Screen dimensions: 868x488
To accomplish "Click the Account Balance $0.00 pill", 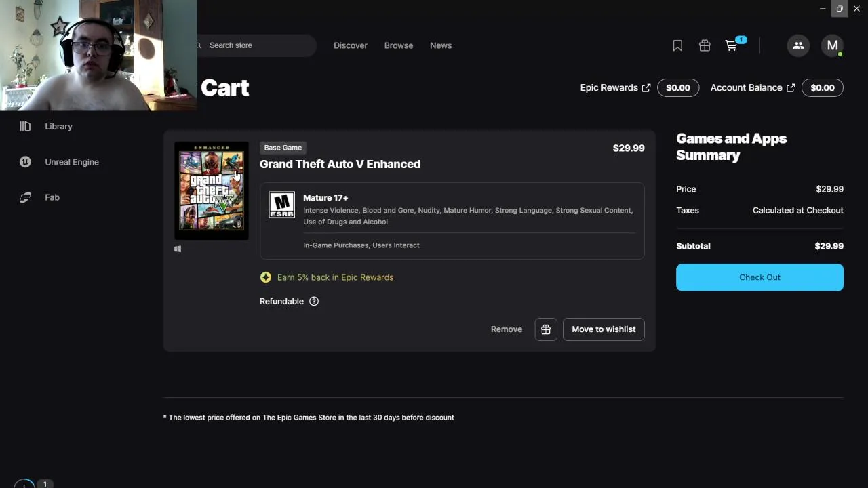I will tap(823, 87).
